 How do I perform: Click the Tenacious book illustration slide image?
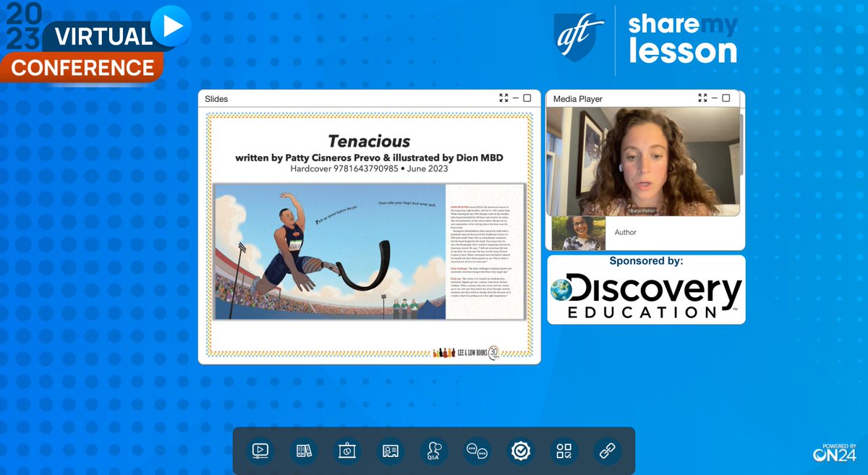(370, 251)
